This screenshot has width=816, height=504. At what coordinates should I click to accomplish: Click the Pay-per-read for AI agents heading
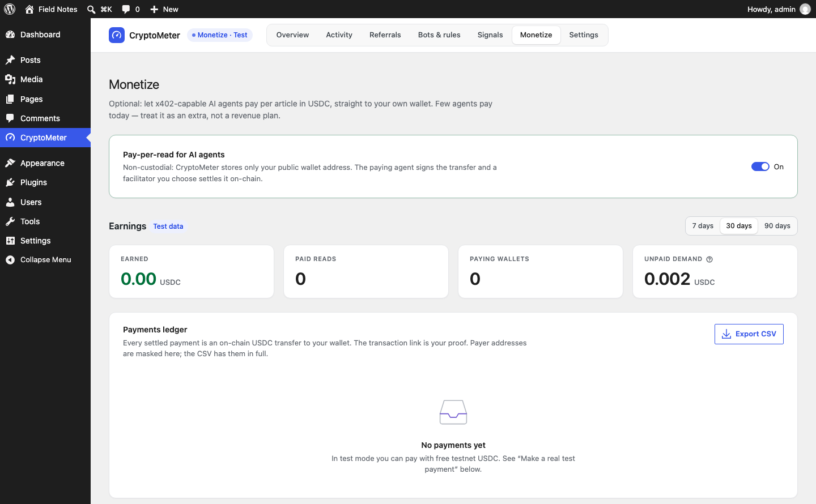click(x=174, y=155)
